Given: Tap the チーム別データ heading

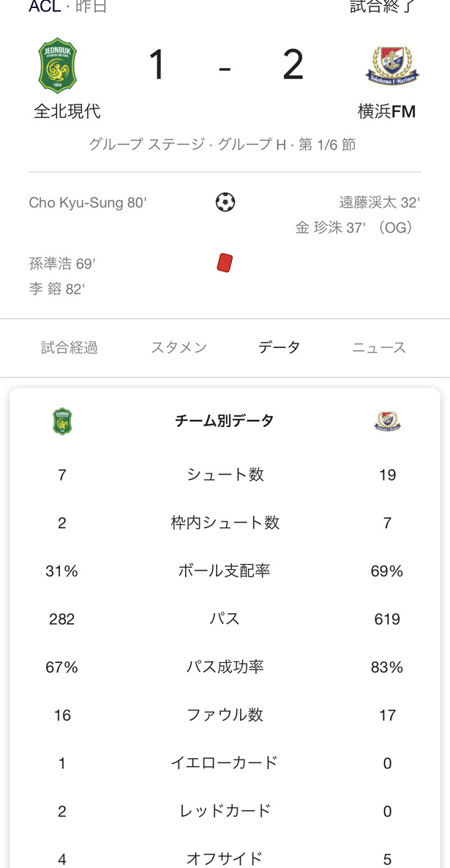Looking at the screenshot, I should pyautogui.click(x=225, y=421).
